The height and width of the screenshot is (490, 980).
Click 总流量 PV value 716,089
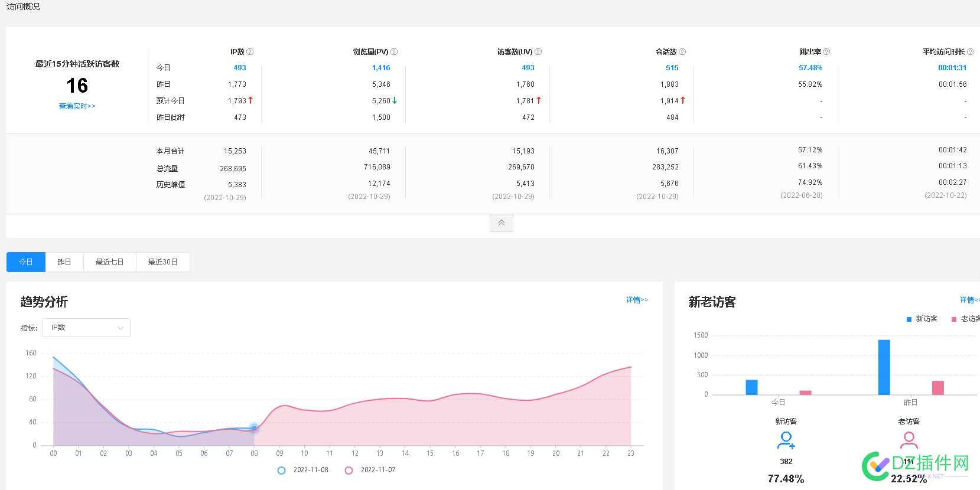coord(377,167)
